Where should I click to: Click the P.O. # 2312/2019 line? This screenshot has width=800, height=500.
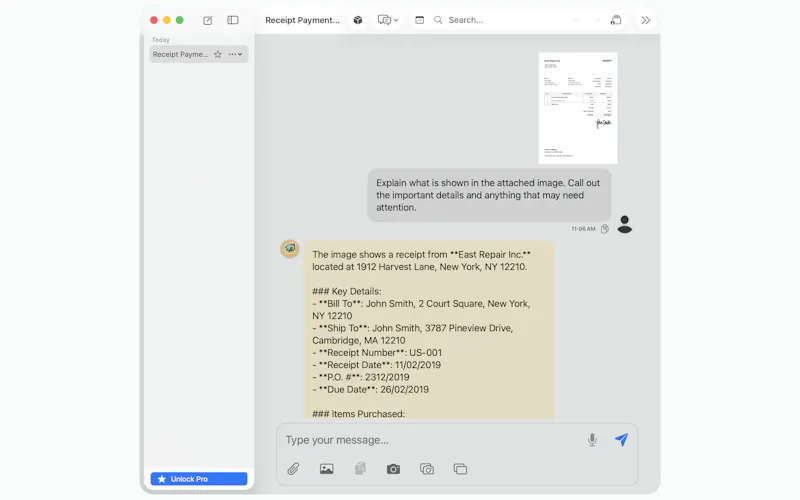click(361, 377)
